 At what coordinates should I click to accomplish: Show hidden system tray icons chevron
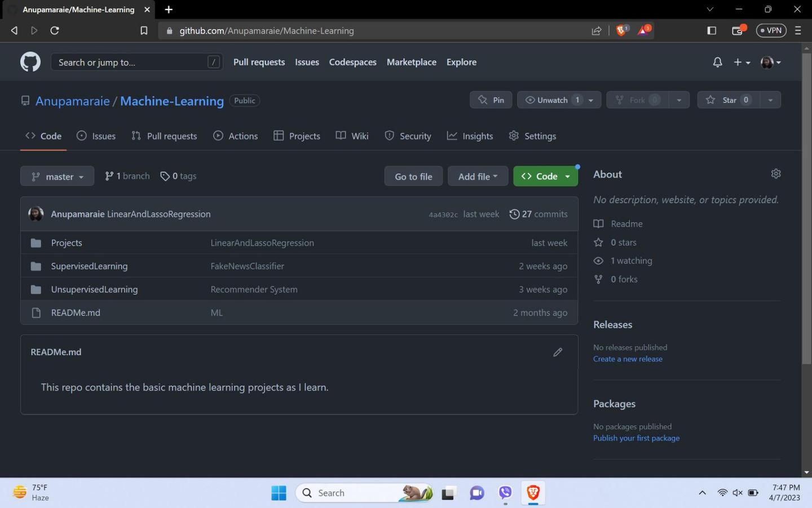point(702,493)
